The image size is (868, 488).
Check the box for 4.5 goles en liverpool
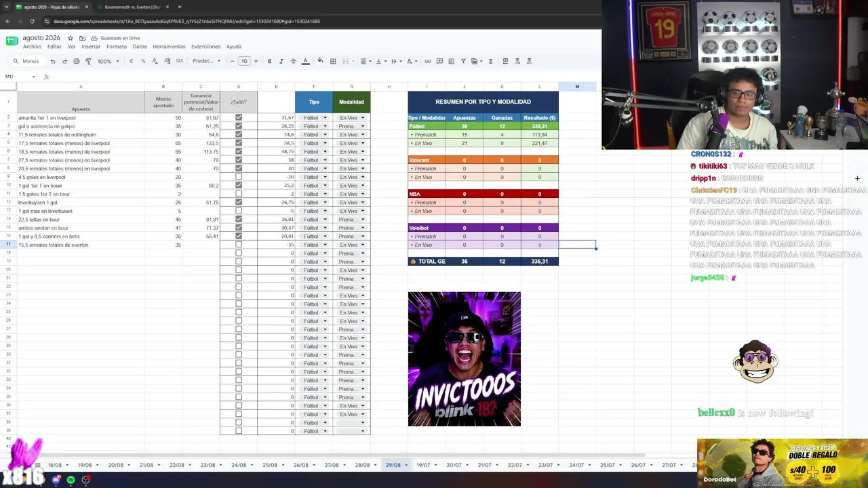(x=238, y=177)
